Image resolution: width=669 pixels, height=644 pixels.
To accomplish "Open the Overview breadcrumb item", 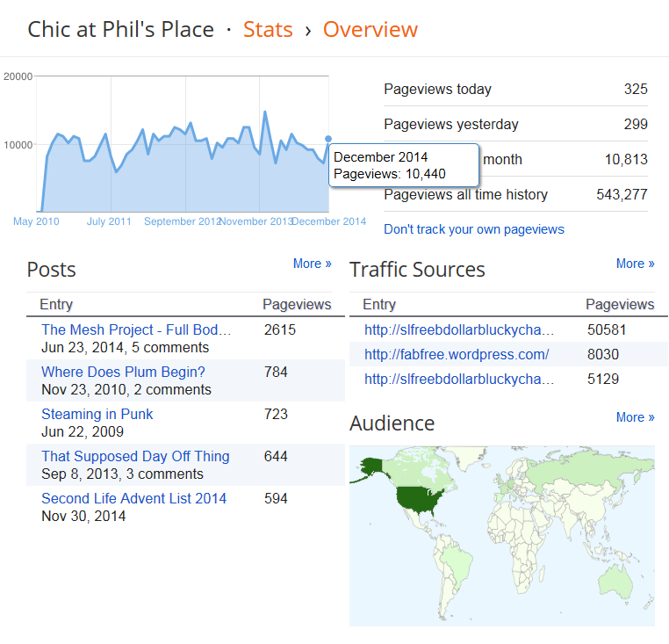I will click(370, 29).
